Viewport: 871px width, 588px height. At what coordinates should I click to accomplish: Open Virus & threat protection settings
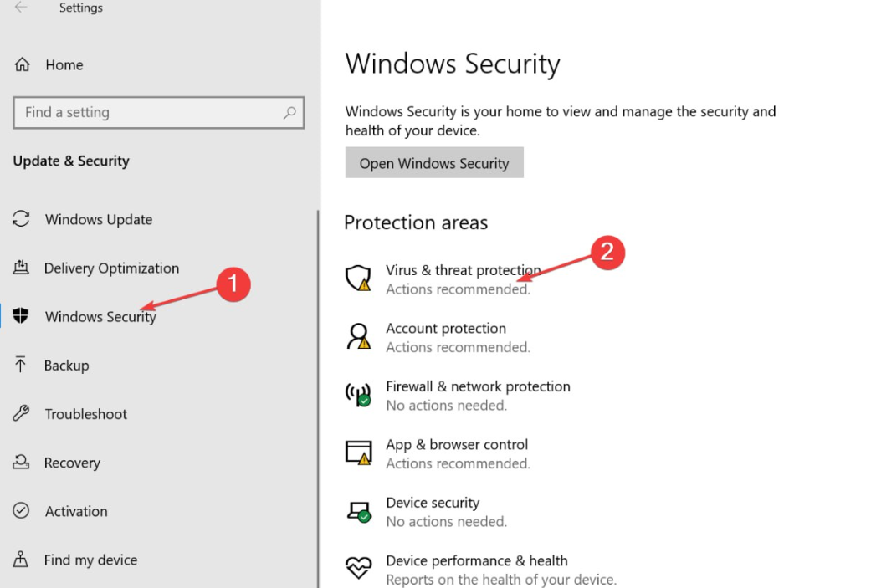[464, 270]
